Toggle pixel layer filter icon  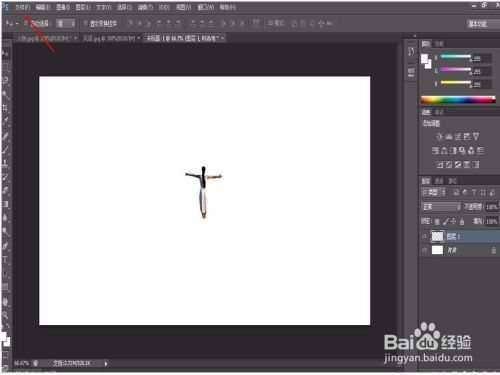click(456, 192)
